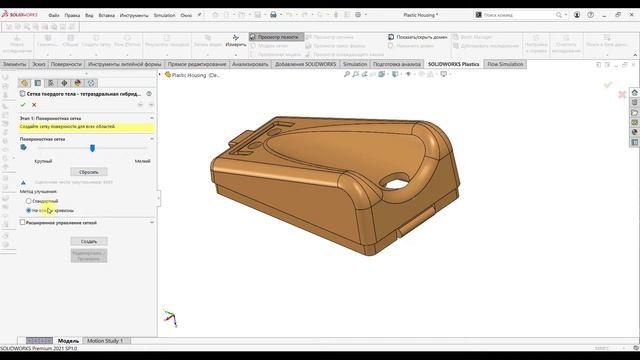
Task: Click the search magnifier in command search
Action: pyautogui.click(x=558, y=15)
